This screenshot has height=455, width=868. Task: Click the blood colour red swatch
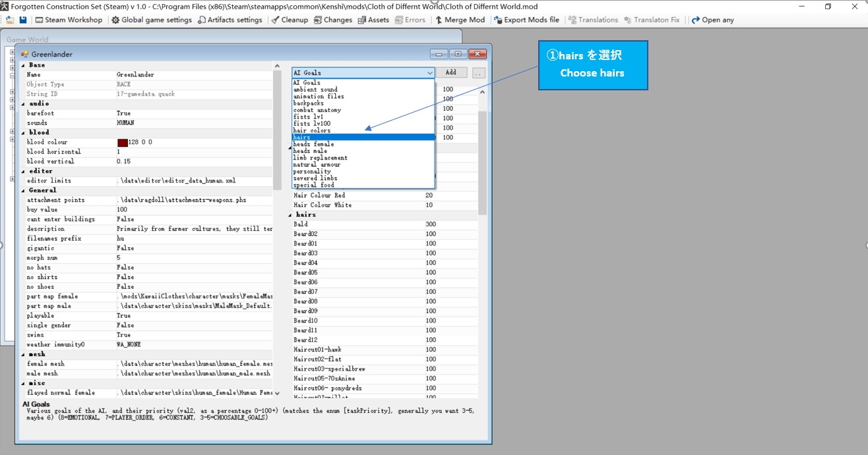point(123,142)
